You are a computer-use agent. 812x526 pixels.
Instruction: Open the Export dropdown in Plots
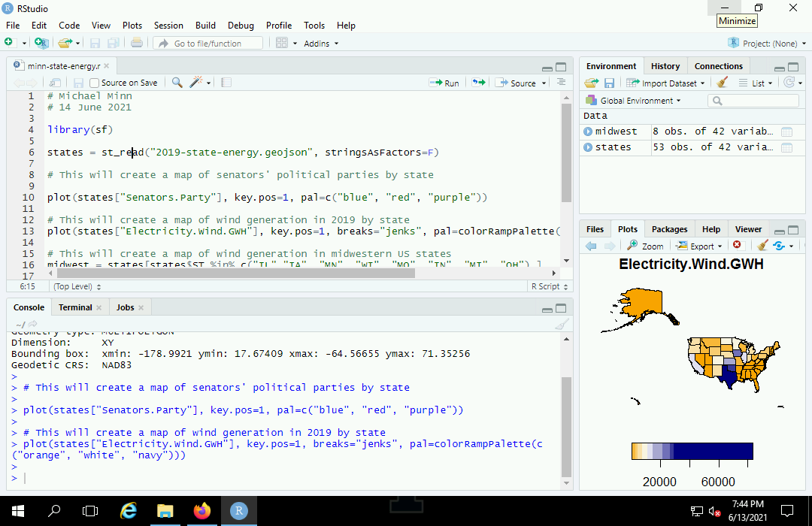698,246
